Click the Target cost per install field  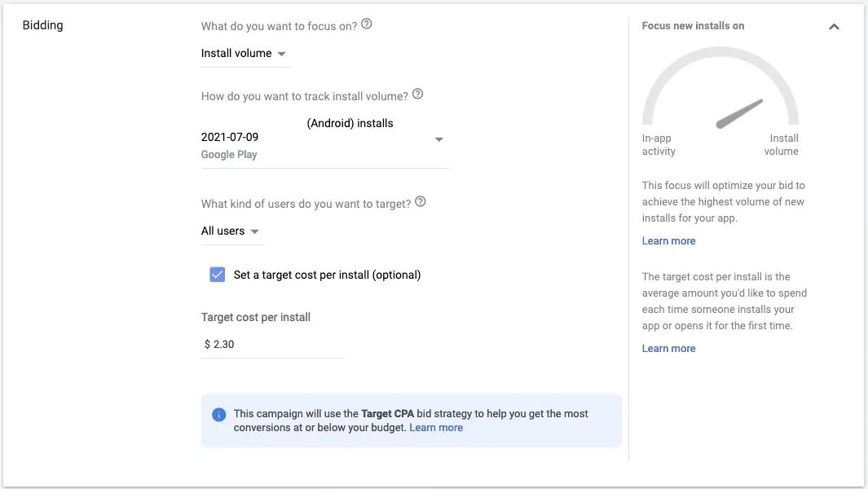pos(275,345)
